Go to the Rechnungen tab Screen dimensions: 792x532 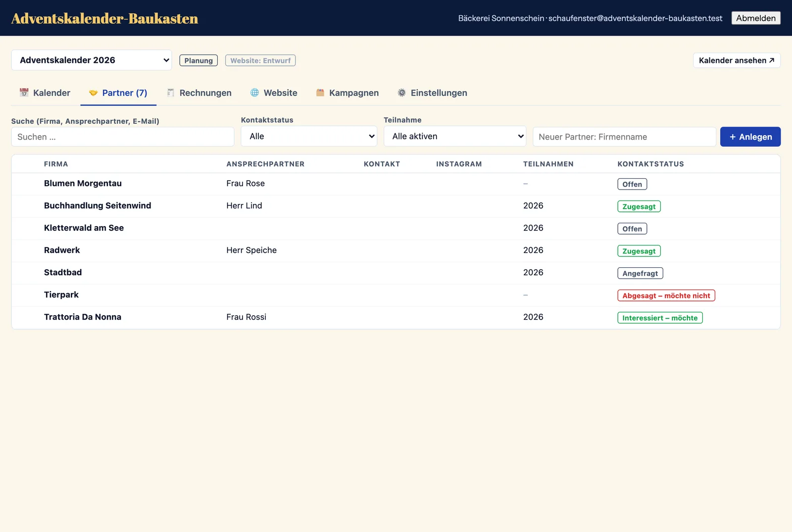pyautogui.click(x=199, y=93)
